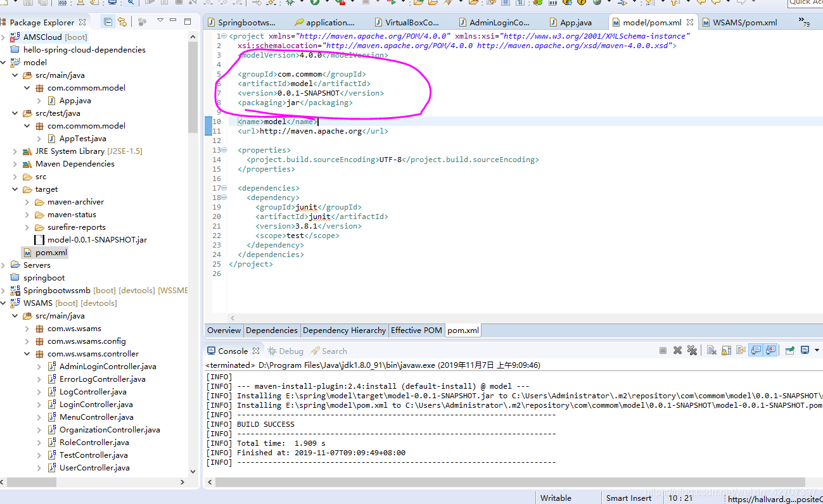This screenshot has width=823, height=504.
Task: Expand the AMSCloud [boot] project
Action: point(3,37)
